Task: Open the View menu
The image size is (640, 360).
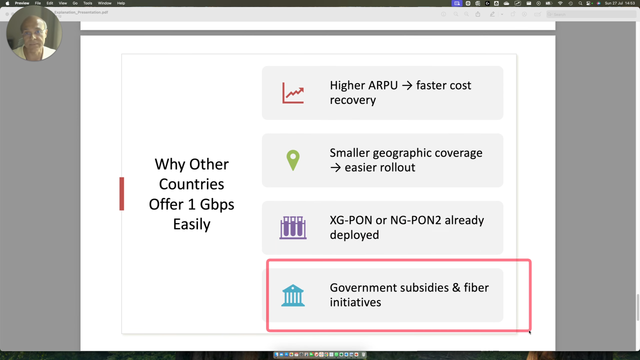Action: coord(62,3)
